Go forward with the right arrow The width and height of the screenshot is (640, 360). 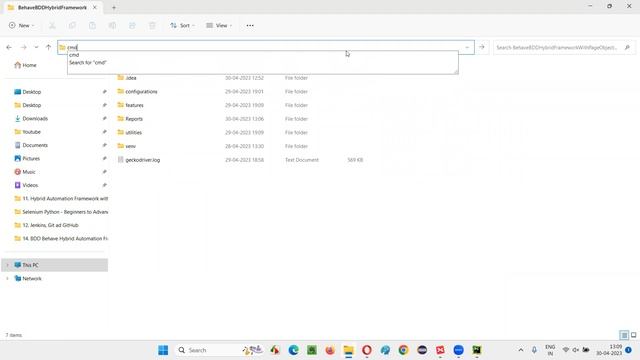coord(24,47)
